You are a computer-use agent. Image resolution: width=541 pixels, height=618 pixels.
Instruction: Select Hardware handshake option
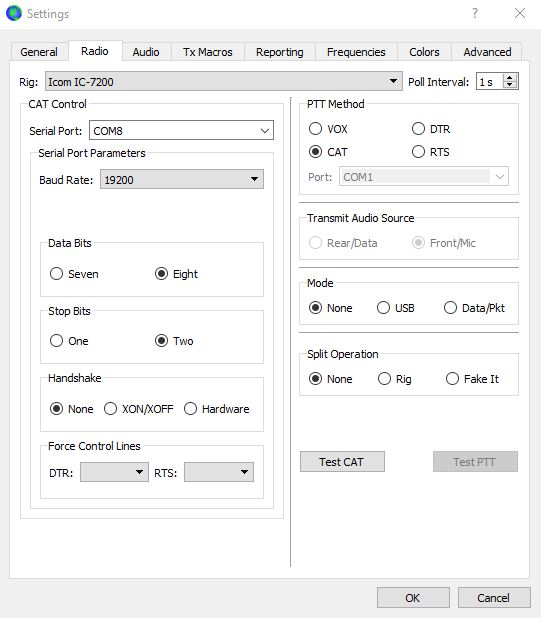(190, 408)
